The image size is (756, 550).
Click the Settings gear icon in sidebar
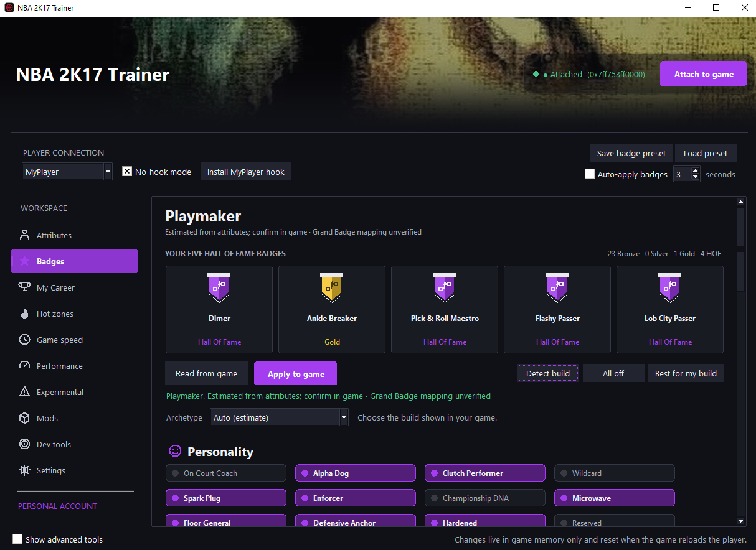(24, 470)
